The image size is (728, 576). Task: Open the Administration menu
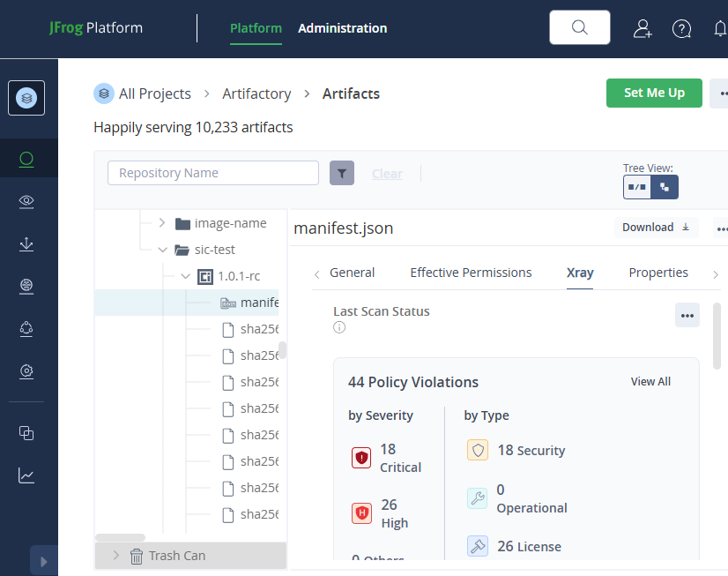click(x=342, y=28)
